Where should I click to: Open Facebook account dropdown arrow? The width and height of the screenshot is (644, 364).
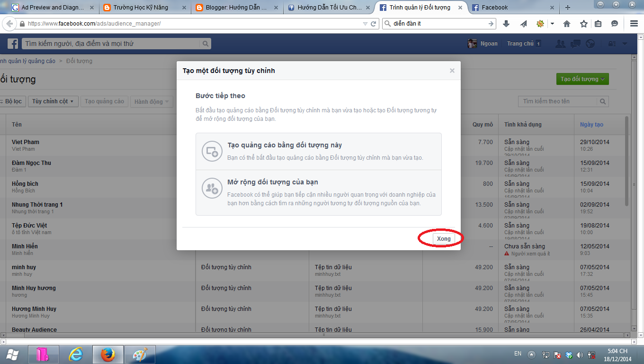point(625,44)
